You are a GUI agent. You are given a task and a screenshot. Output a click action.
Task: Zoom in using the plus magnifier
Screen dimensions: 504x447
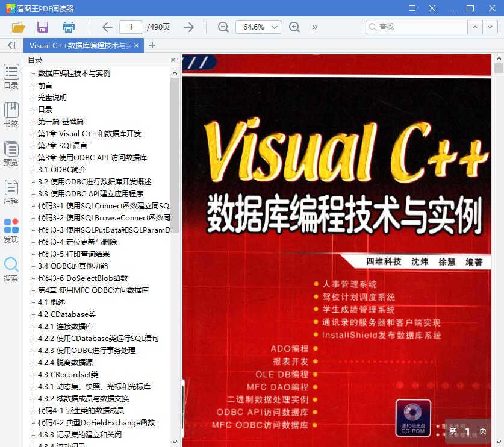[x=294, y=27]
